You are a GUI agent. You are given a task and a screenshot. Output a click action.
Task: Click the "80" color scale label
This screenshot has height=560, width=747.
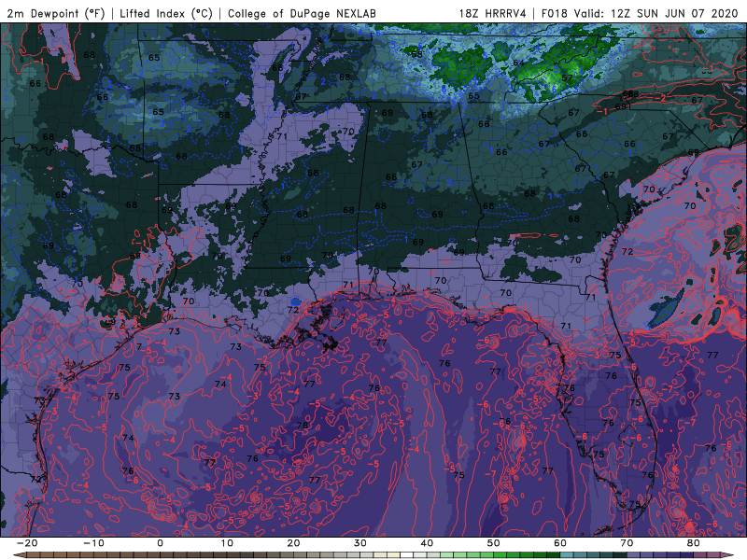694,543
